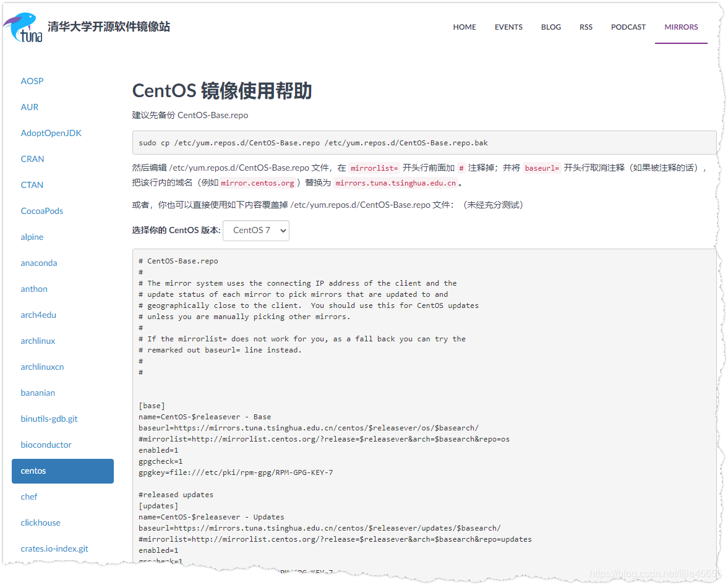Image resolution: width=728 pixels, height=585 pixels.
Task: Click the # CentOS-Base.repo comment line
Action: [178, 261]
